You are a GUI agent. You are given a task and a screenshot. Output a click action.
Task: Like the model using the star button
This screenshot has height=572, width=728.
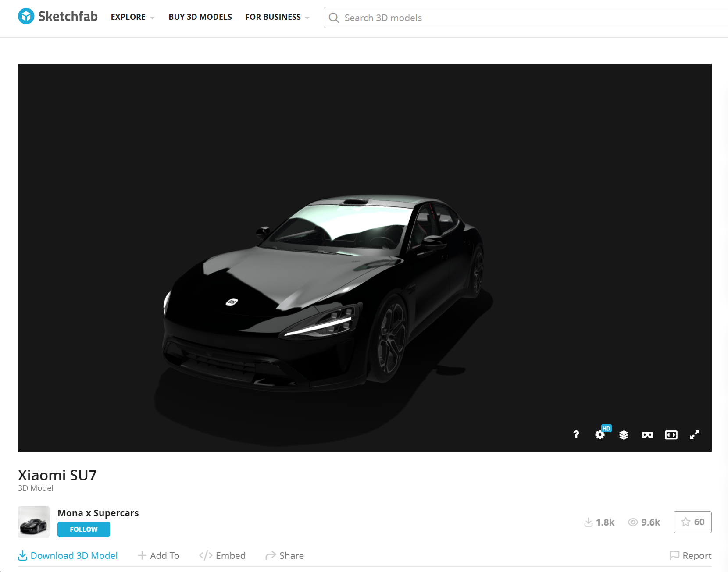point(692,522)
